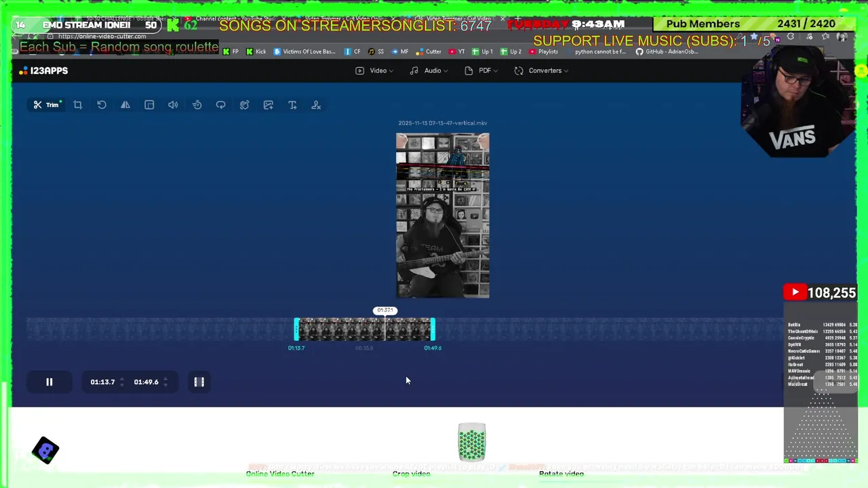The image size is (868, 488).
Task: Open the Victims Of Love Bas... bookmark
Action: point(304,52)
